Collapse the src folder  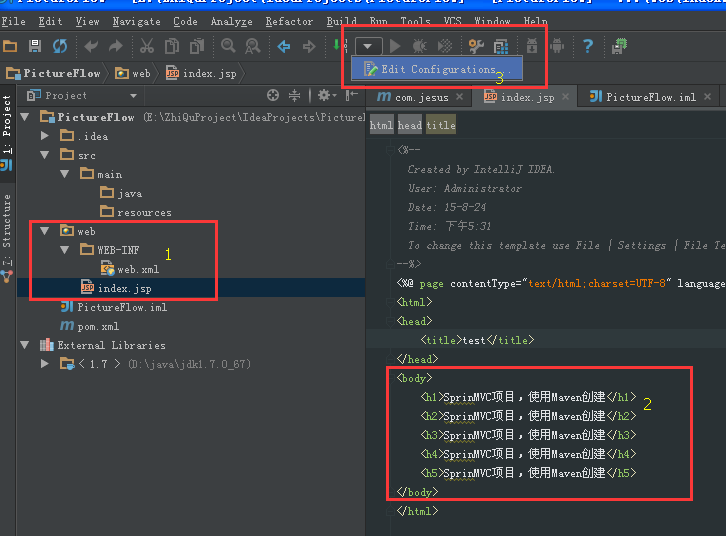point(45,155)
